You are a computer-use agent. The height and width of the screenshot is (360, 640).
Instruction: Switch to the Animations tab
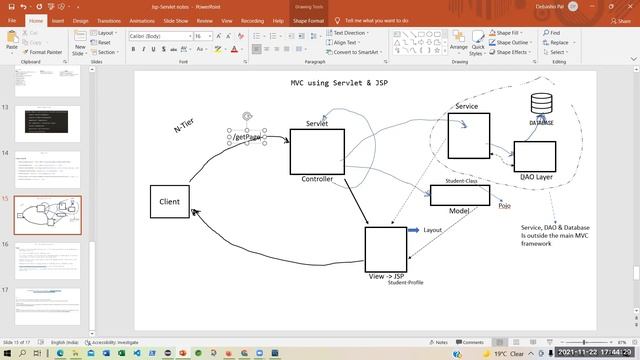[x=142, y=21]
